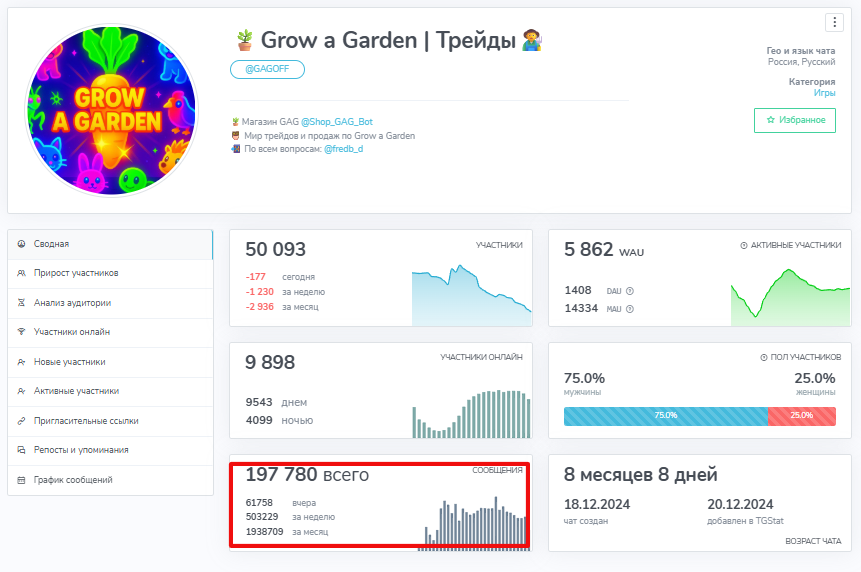Click the chain link icon for Пригласительные ссылки
This screenshot has height=572, width=861.
point(22,421)
